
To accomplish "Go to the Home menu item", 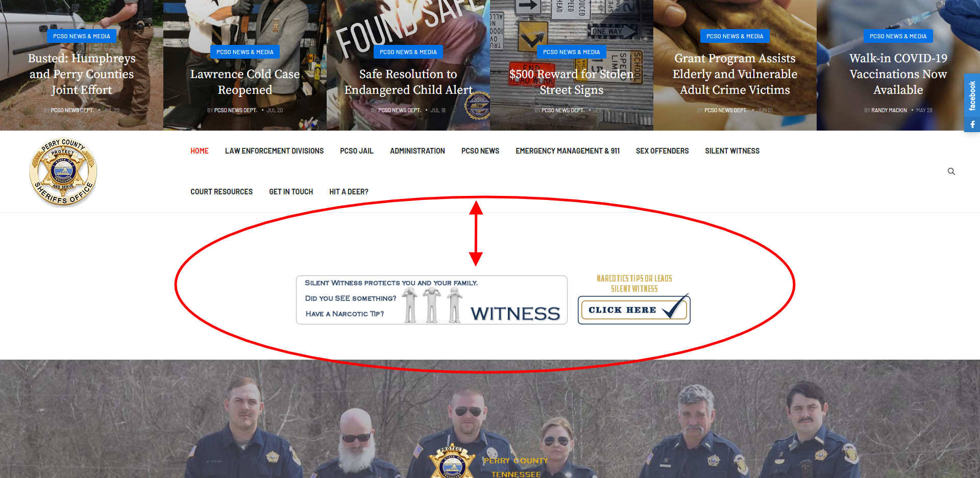I will coord(200,151).
